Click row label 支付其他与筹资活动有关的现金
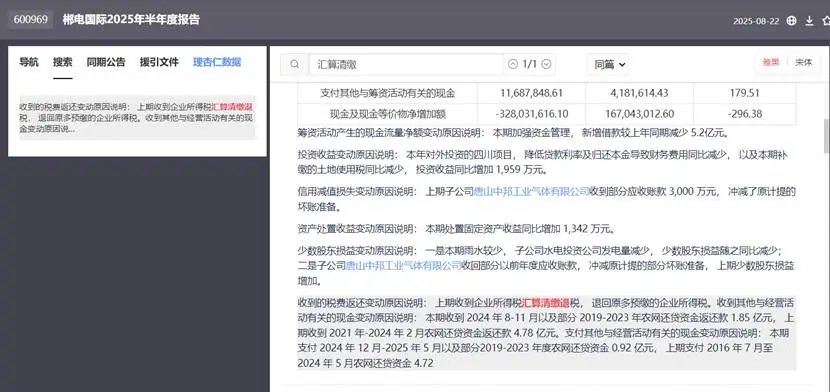 point(387,93)
